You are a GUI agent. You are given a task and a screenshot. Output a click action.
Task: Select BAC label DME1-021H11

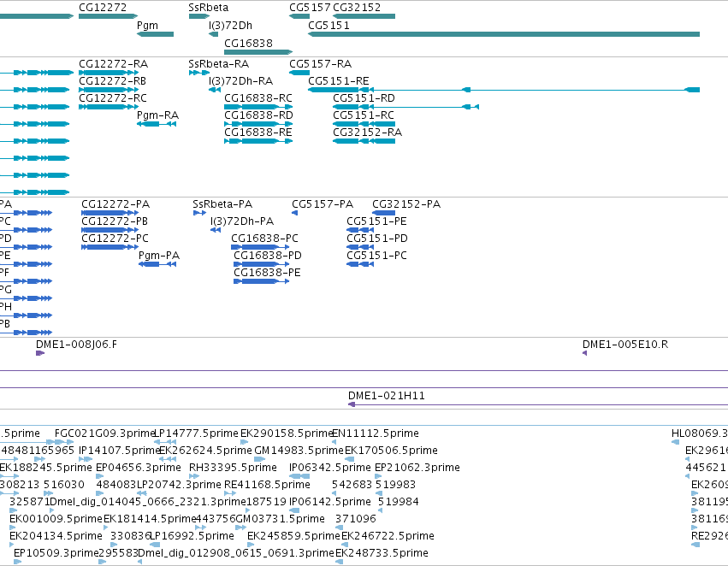coord(387,396)
